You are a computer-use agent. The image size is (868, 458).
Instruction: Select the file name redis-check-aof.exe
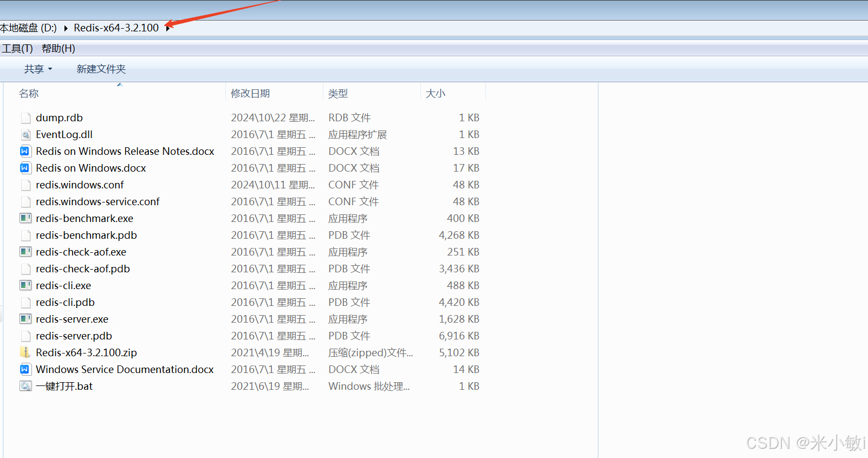[81, 252]
